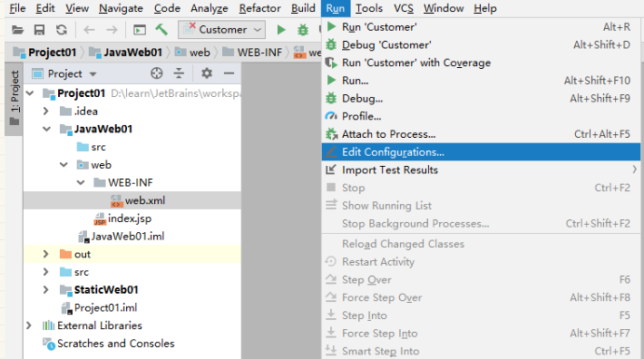Click the locate target icon in Project panel
This screenshot has height=359, width=644.
click(x=157, y=73)
